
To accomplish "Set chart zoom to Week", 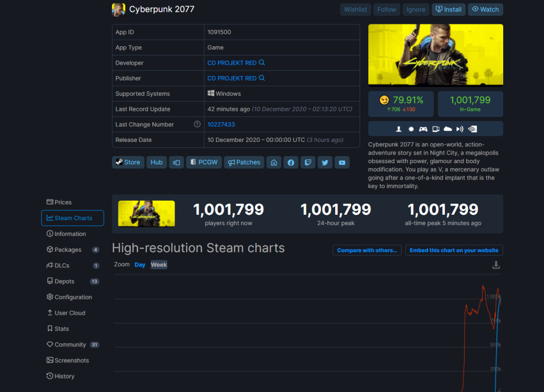I will coord(159,265).
